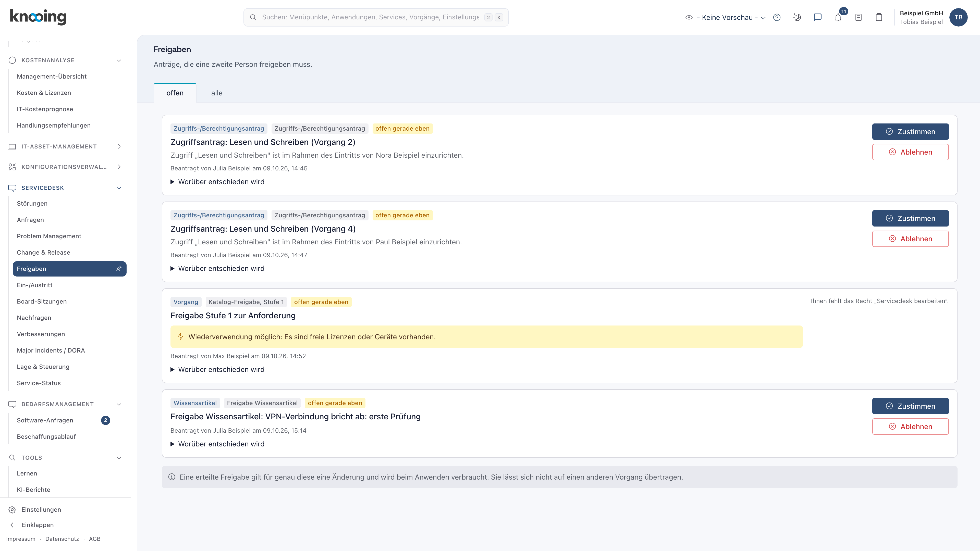
Task: Open Software-Anfragen menu item
Action: point(45,420)
